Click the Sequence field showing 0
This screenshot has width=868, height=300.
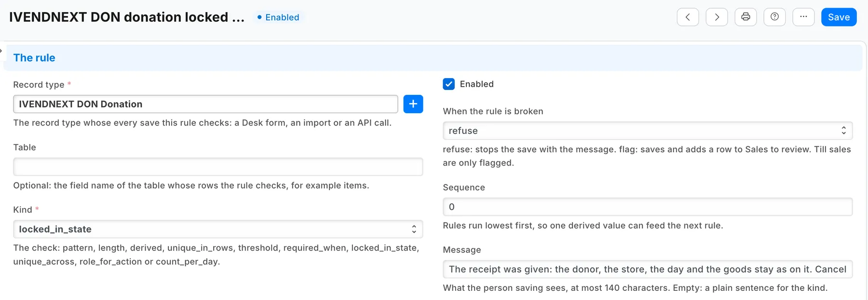[x=648, y=207]
